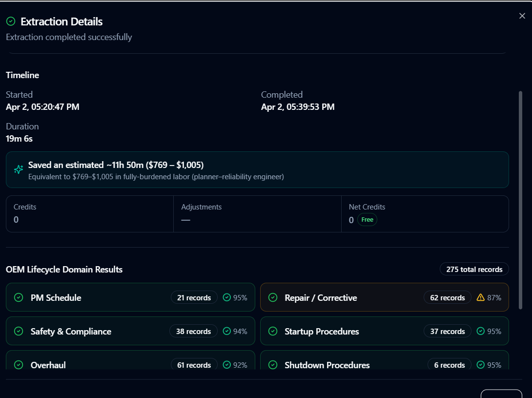This screenshot has width=532, height=398.
Task: Click the started time Apr 2, 05:20:47 PM
Action: [x=42, y=106]
